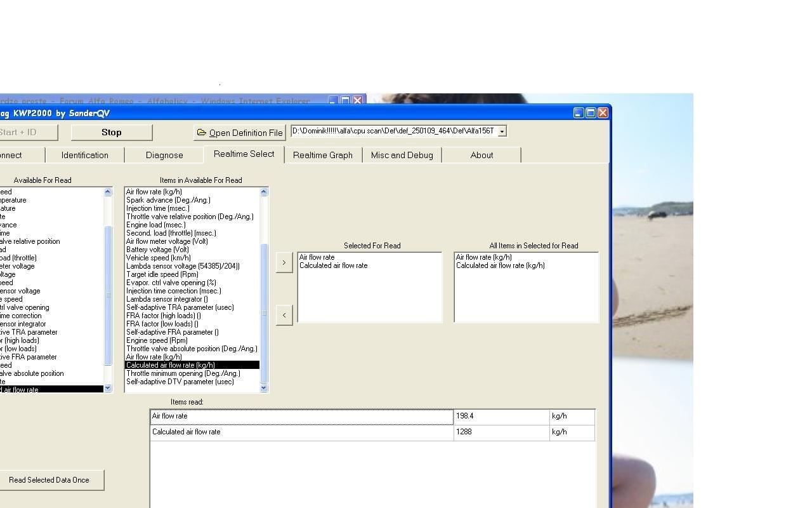Click the 198.4 value cell

(502, 417)
